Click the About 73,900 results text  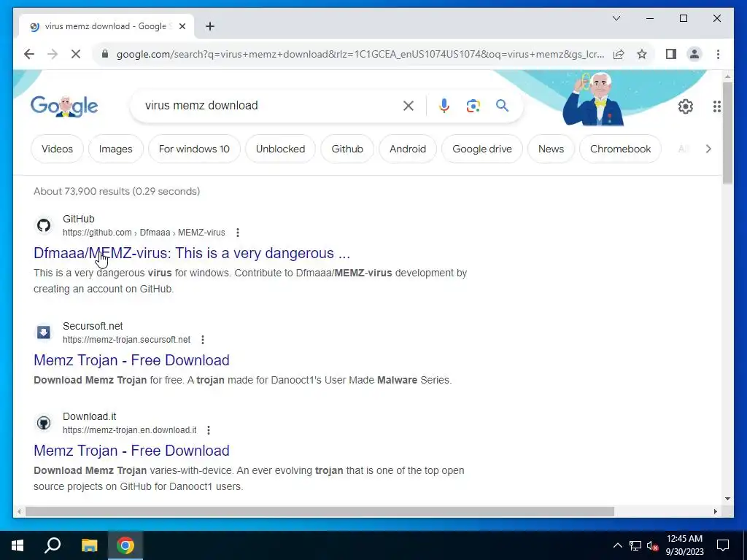[117, 191]
